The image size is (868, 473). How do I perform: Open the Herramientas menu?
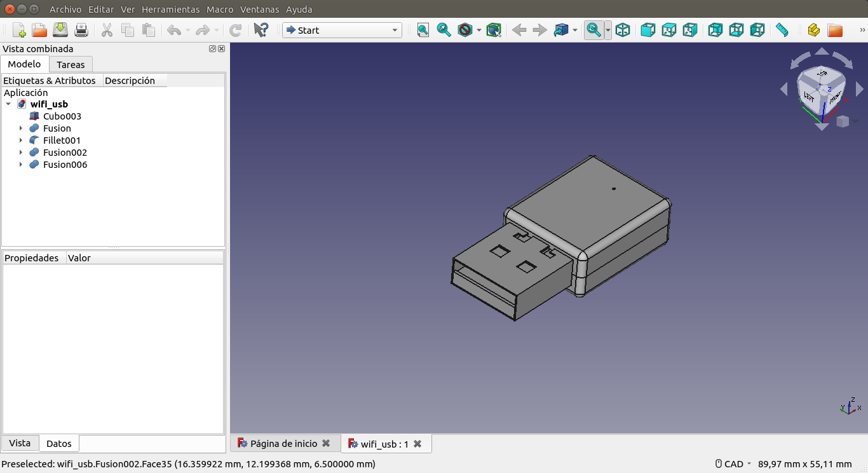point(170,10)
